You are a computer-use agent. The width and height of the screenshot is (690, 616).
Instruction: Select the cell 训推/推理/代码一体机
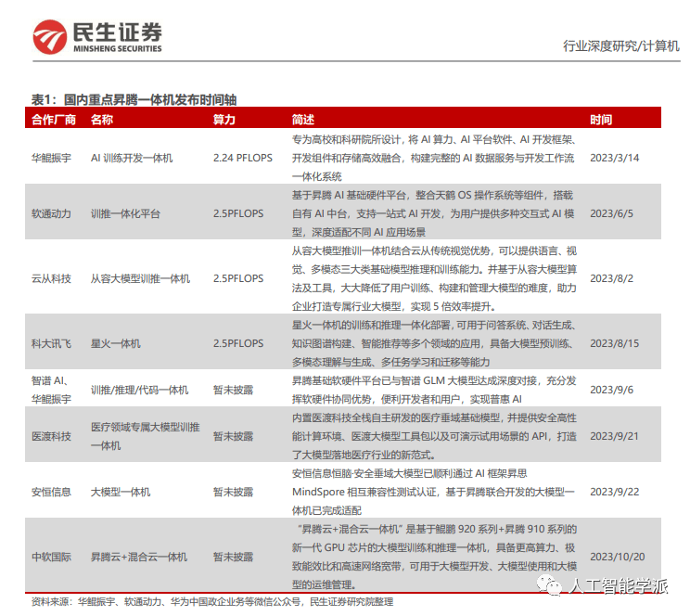coord(139,390)
